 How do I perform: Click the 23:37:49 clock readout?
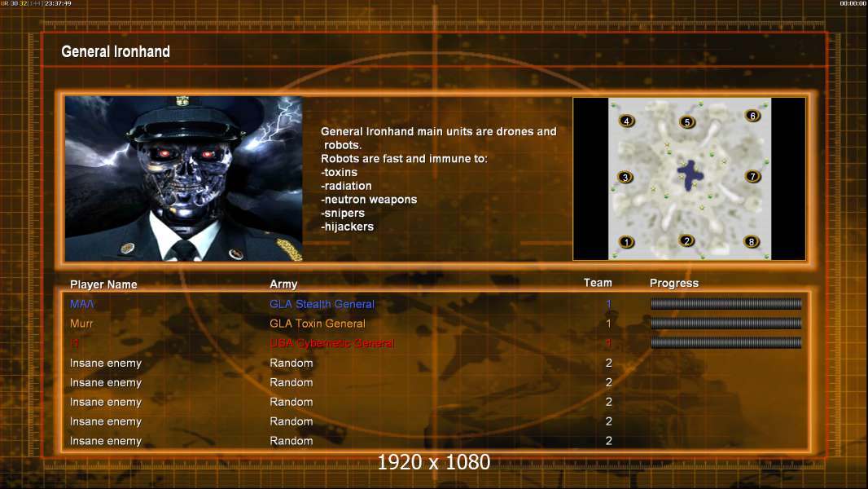click(58, 3)
